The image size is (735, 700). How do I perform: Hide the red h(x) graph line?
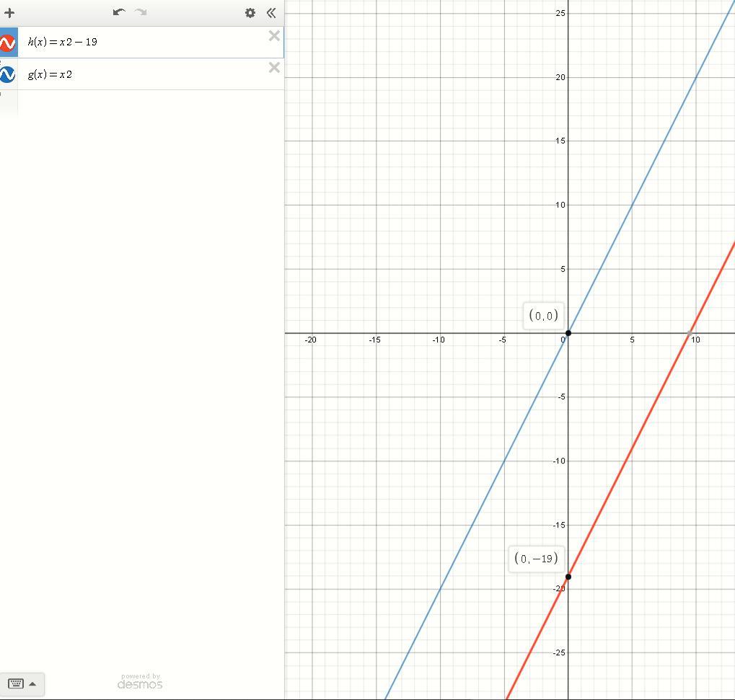pos(7,43)
